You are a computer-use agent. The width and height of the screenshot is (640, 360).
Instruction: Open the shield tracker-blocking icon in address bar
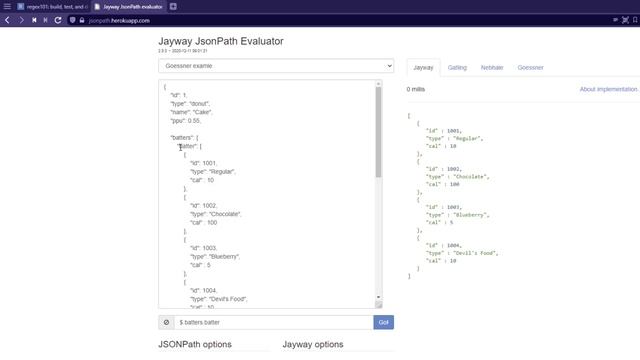pos(72,20)
